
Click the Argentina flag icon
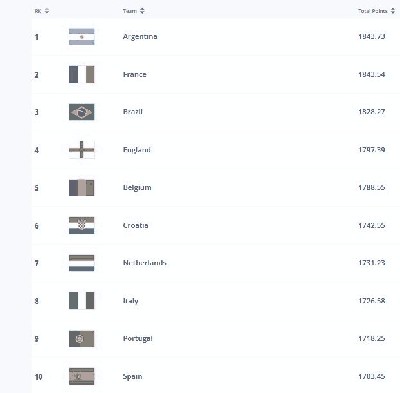point(82,37)
